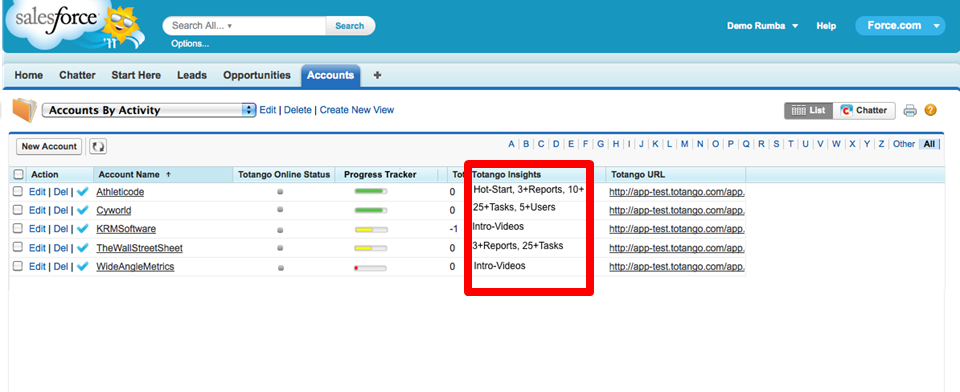Click the Athleticode green progress tracker bar
The width and height of the screenshot is (960, 392).
click(370, 192)
